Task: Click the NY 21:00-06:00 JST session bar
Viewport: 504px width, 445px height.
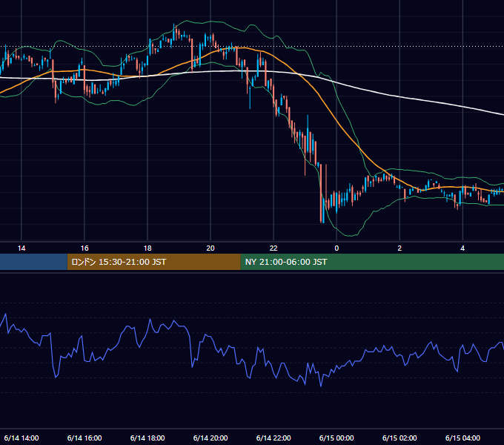Action: click(x=372, y=262)
